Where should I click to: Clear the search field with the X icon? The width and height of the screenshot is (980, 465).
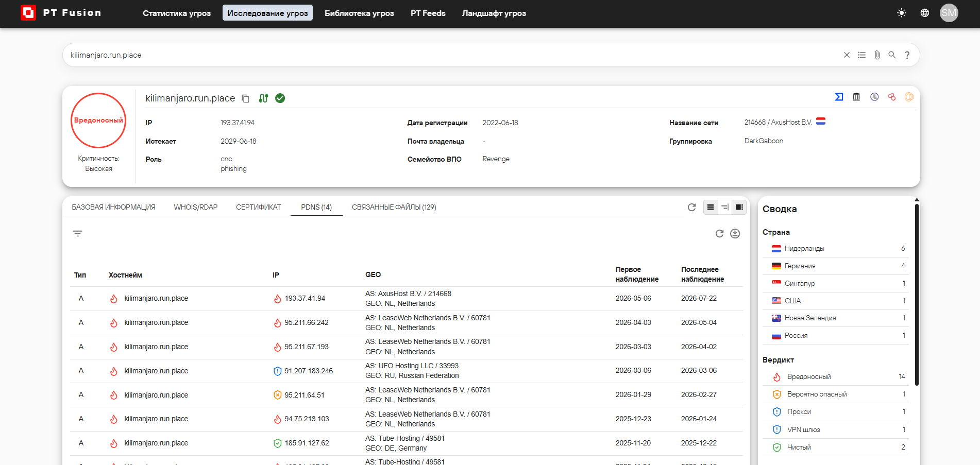click(847, 55)
